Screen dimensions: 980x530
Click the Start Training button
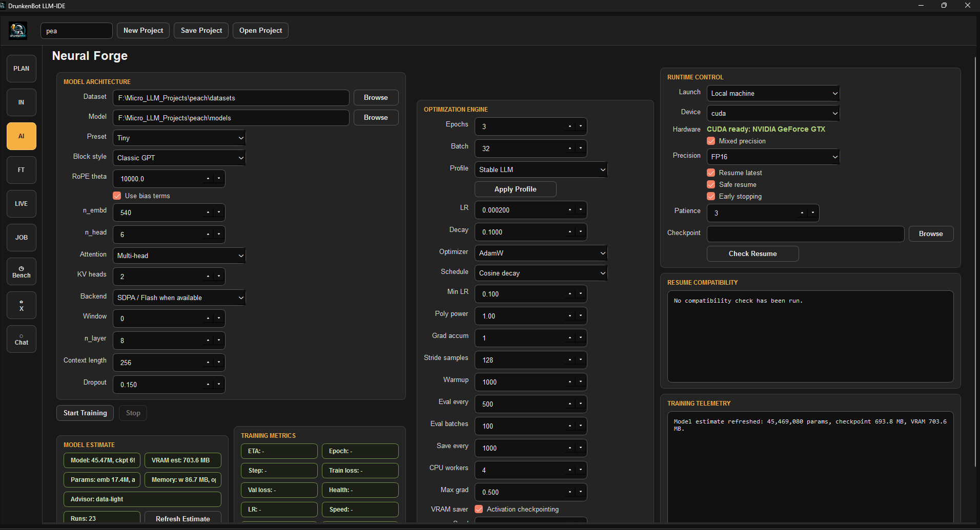coord(85,413)
